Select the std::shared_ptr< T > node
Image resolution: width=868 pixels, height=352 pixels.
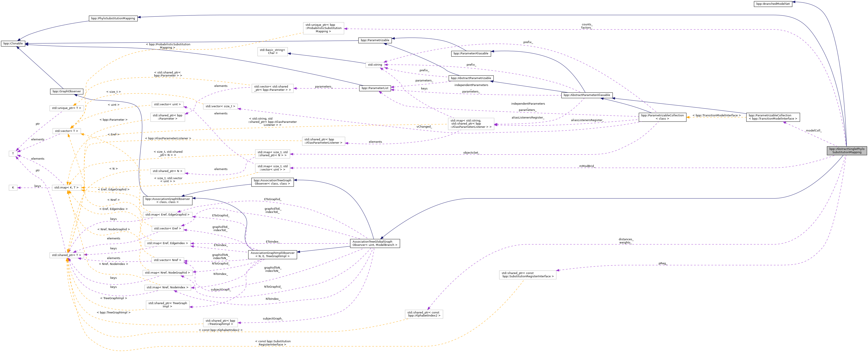pos(66,255)
